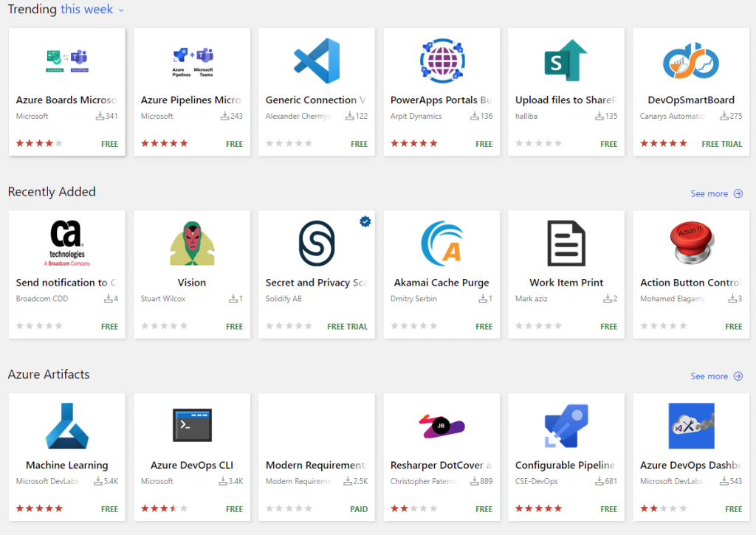Image resolution: width=756 pixels, height=535 pixels.
Task: Click the PowerApps Portals globe icon
Action: click(x=441, y=61)
